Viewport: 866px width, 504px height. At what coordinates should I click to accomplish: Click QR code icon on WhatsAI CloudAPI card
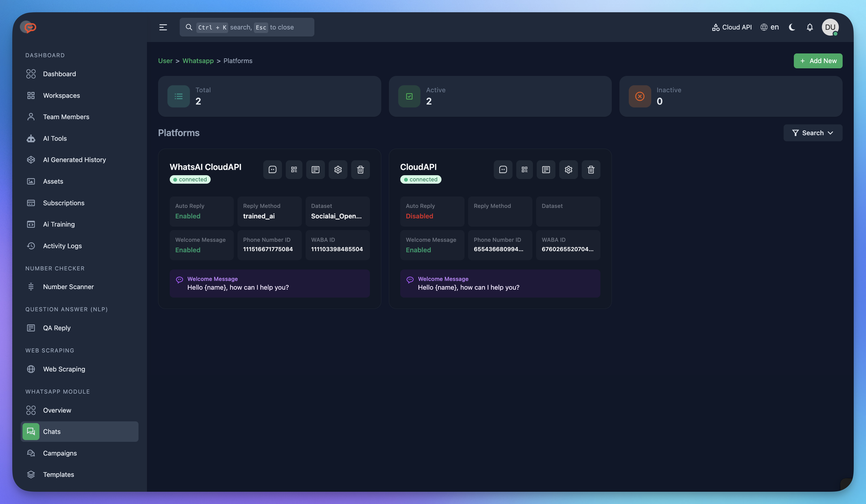pyautogui.click(x=294, y=169)
